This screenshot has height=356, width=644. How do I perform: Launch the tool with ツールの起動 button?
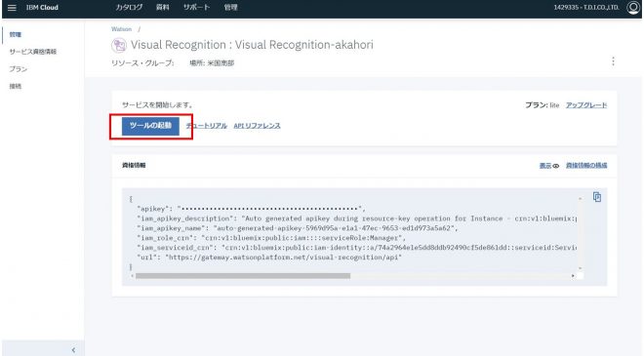pyautogui.click(x=150, y=126)
